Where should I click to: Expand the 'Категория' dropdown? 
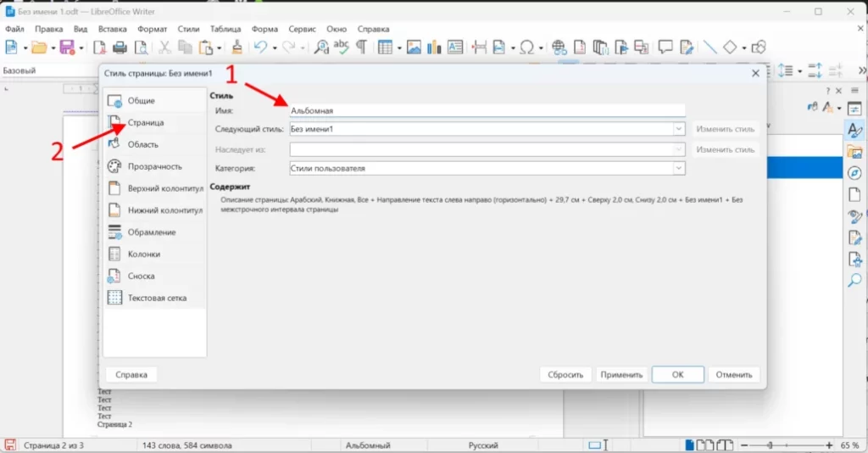point(679,168)
